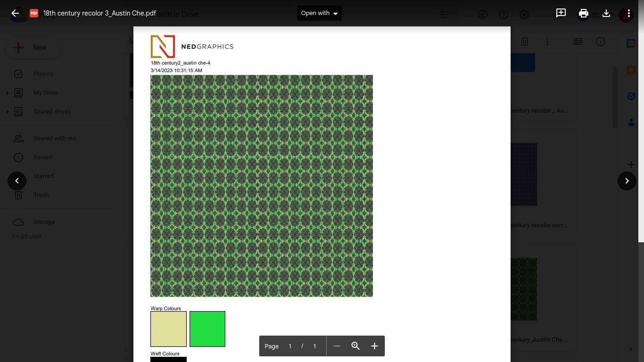Click the red PDF file type icon
Image resolution: width=644 pixels, height=362 pixels.
[34, 13]
